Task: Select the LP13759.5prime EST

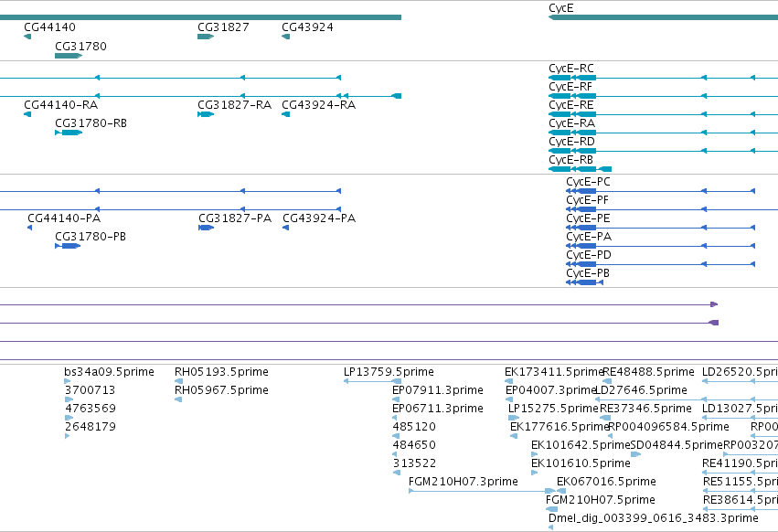Action: pos(372,381)
